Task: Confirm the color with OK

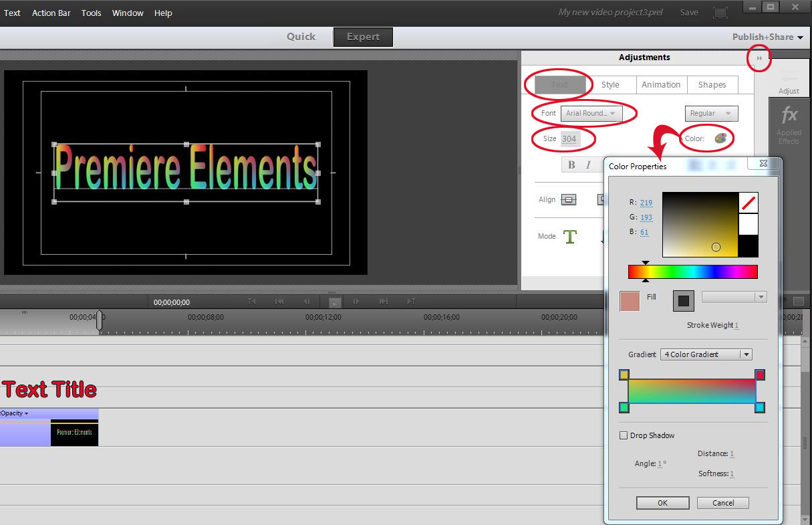Action: tap(662, 503)
